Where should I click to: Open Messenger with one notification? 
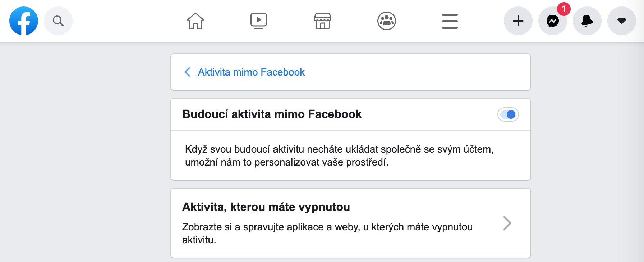(x=553, y=21)
